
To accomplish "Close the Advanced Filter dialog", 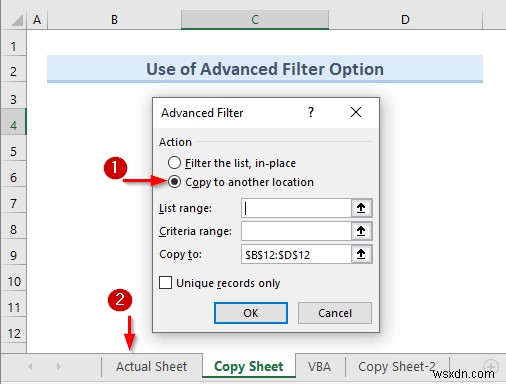I will coord(356,112).
